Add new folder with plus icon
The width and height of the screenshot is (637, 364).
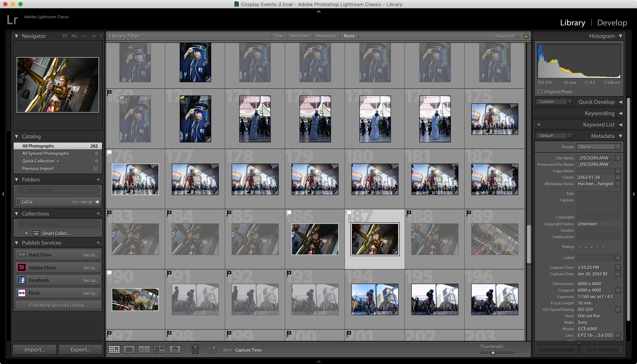(x=98, y=180)
